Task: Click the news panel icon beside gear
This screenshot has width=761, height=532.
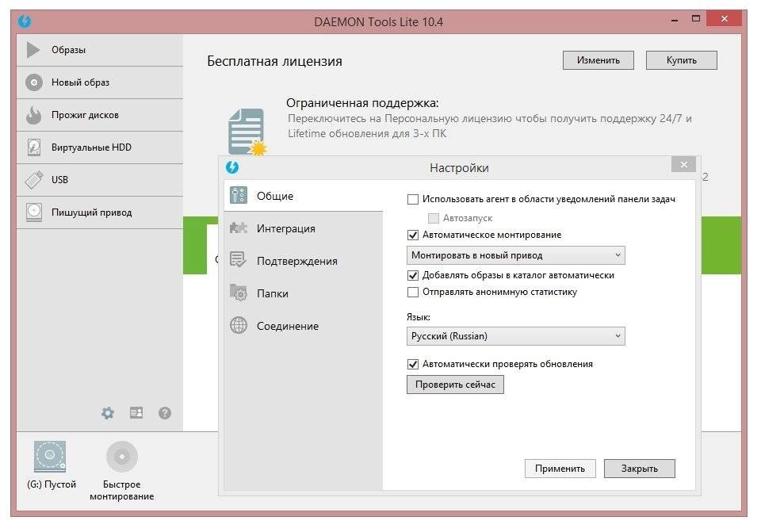Action: (x=136, y=413)
